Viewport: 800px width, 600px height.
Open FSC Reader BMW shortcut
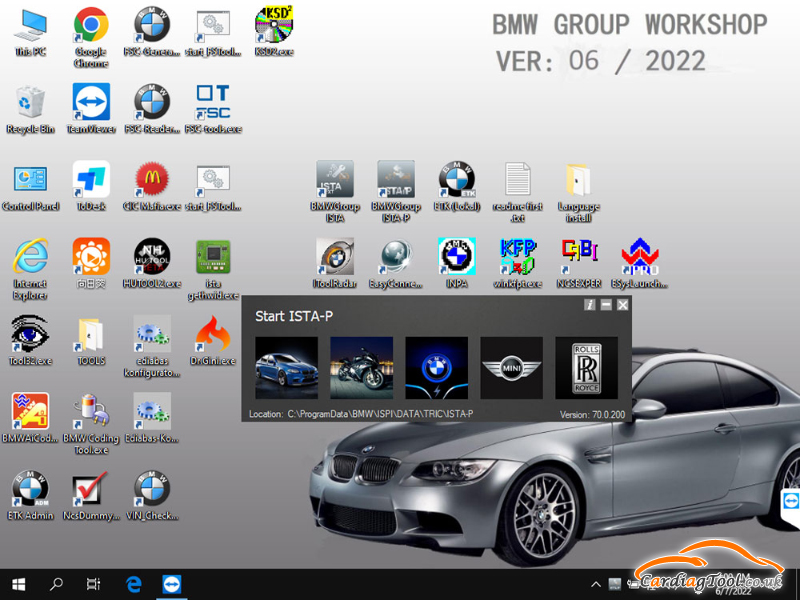[x=152, y=109]
